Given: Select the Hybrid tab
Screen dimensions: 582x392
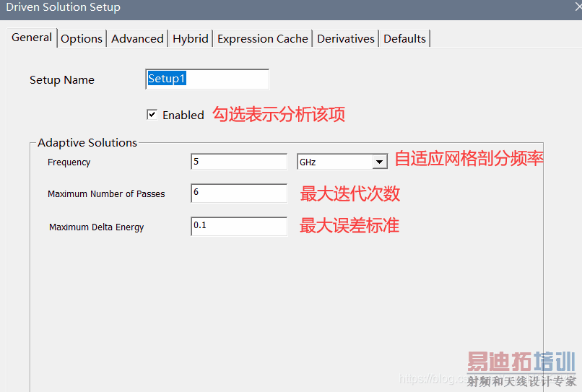Looking at the screenshot, I should pyautogui.click(x=191, y=38).
